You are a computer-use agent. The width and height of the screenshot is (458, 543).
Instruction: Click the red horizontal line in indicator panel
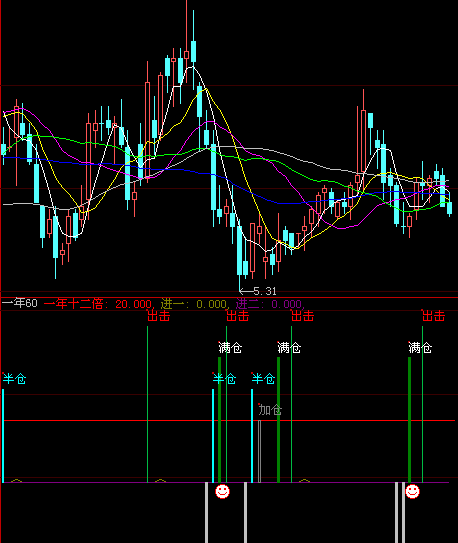coord(228,420)
